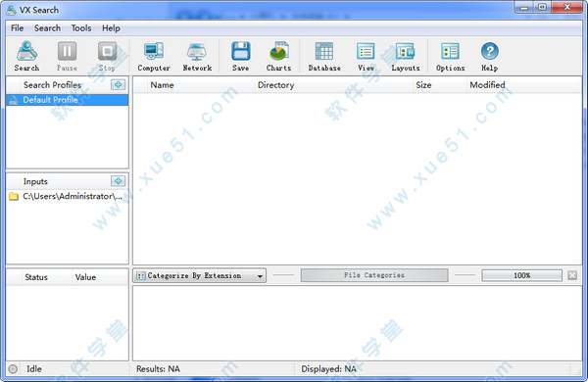This screenshot has height=382, width=588.
Task: Open the Help question mark icon
Action: pyautogui.click(x=489, y=56)
